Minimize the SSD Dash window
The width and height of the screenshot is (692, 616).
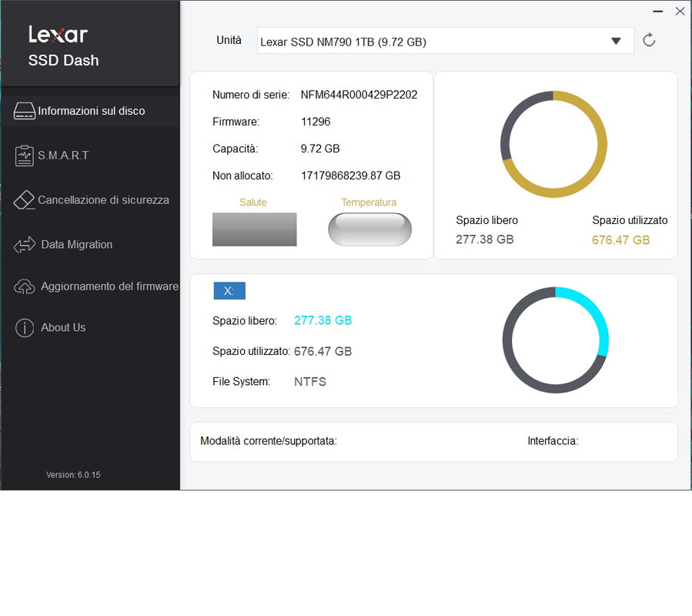658,12
